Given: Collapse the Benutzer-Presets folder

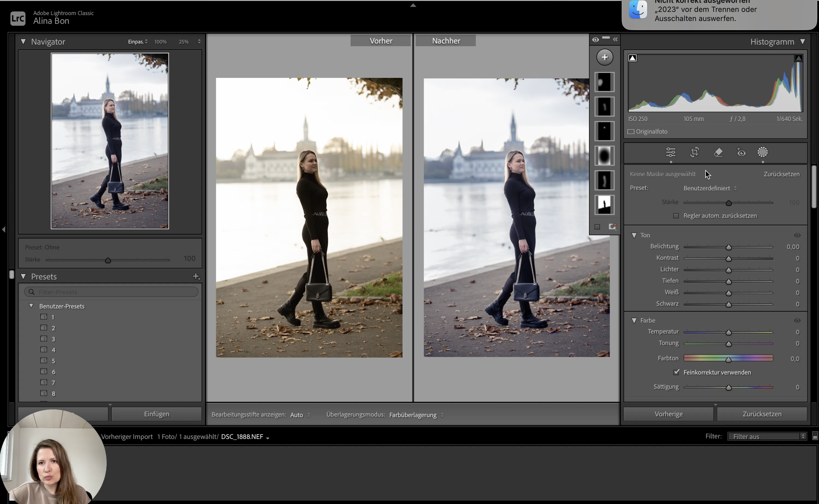Looking at the screenshot, I should point(31,306).
